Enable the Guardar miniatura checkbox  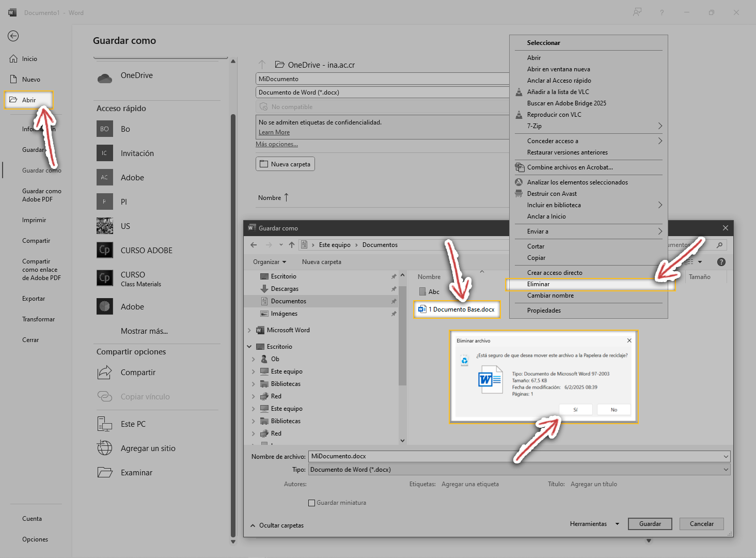tap(311, 503)
